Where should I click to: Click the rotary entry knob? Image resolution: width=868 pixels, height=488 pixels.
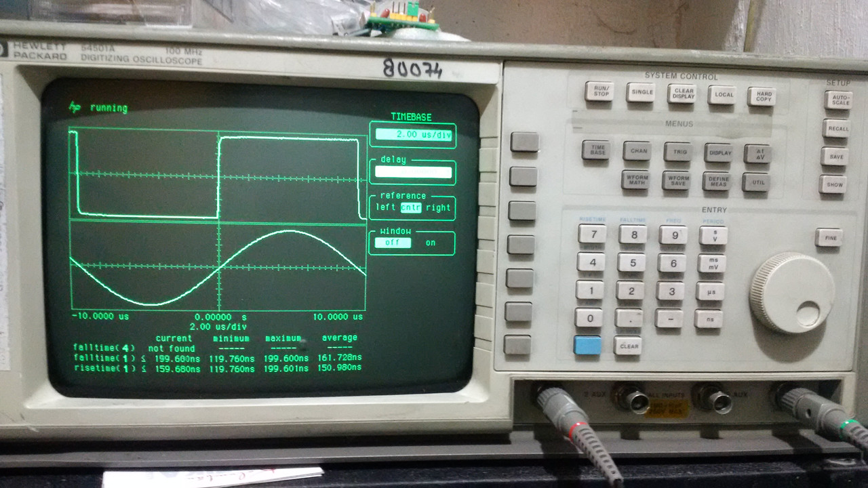[x=791, y=293]
